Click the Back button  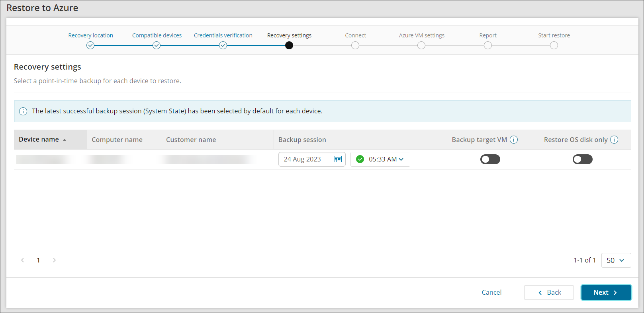tap(549, 292)
